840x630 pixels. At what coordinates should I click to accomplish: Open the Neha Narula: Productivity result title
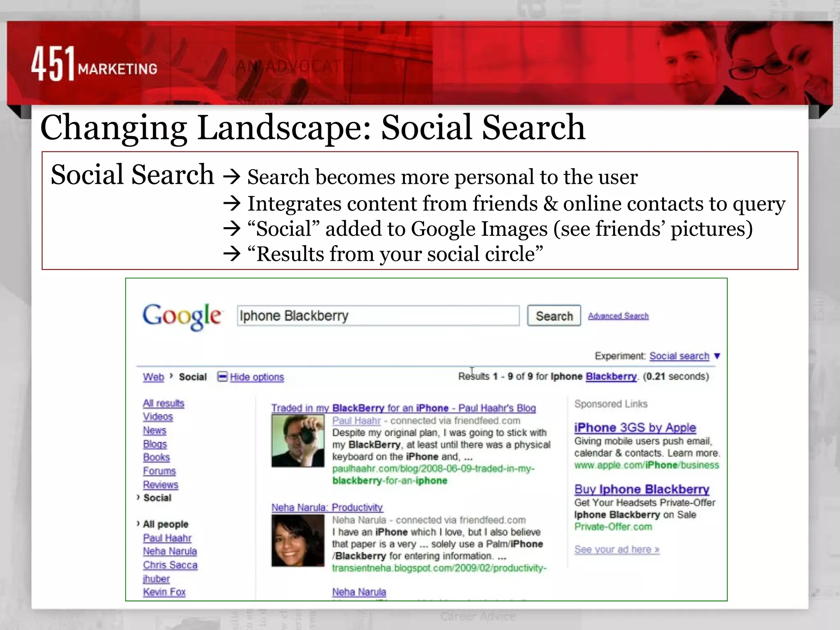(327, 507)
